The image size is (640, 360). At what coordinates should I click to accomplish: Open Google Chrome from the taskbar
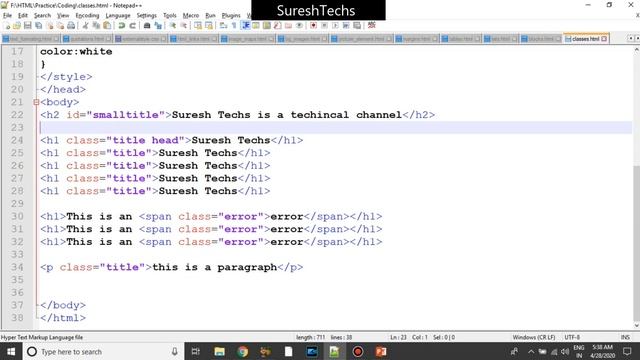click(x=242, y=351)
